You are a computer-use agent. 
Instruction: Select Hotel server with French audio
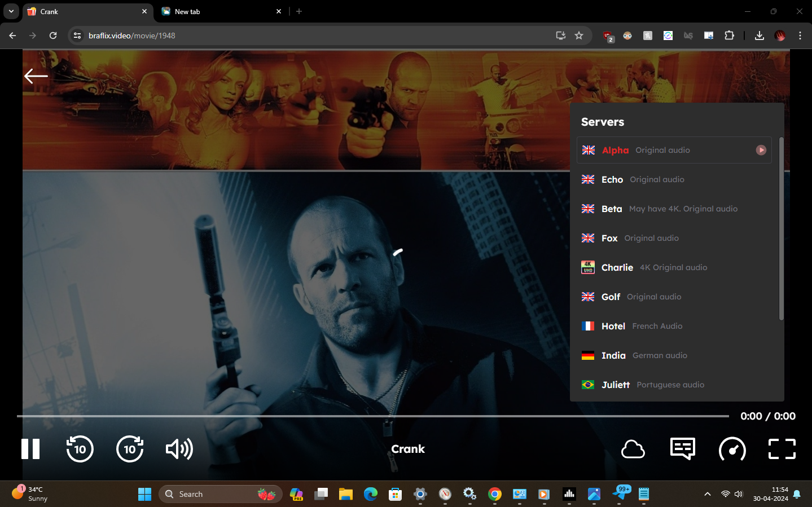(674, 326)
